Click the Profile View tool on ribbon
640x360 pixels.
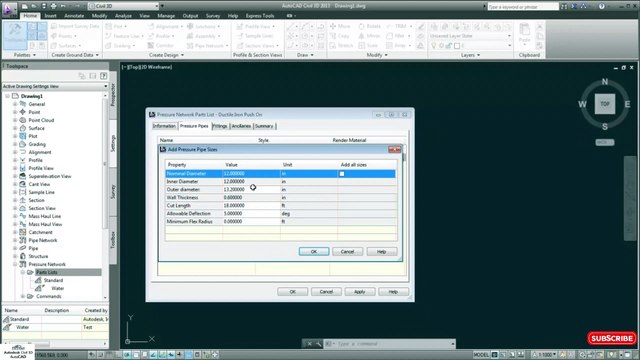[256, 26]
